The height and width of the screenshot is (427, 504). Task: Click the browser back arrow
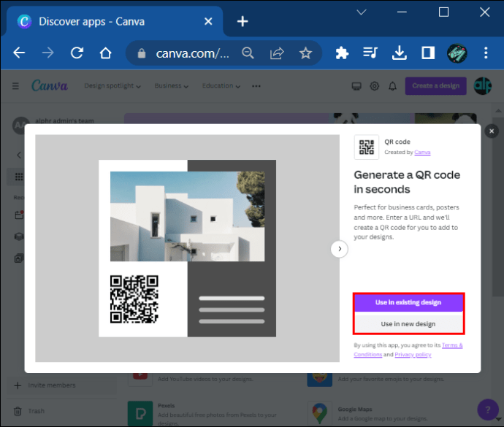(x=19, y=53)
